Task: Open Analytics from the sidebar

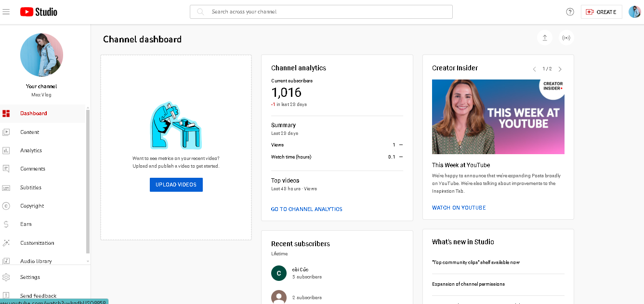Action: tap(31, 150)
